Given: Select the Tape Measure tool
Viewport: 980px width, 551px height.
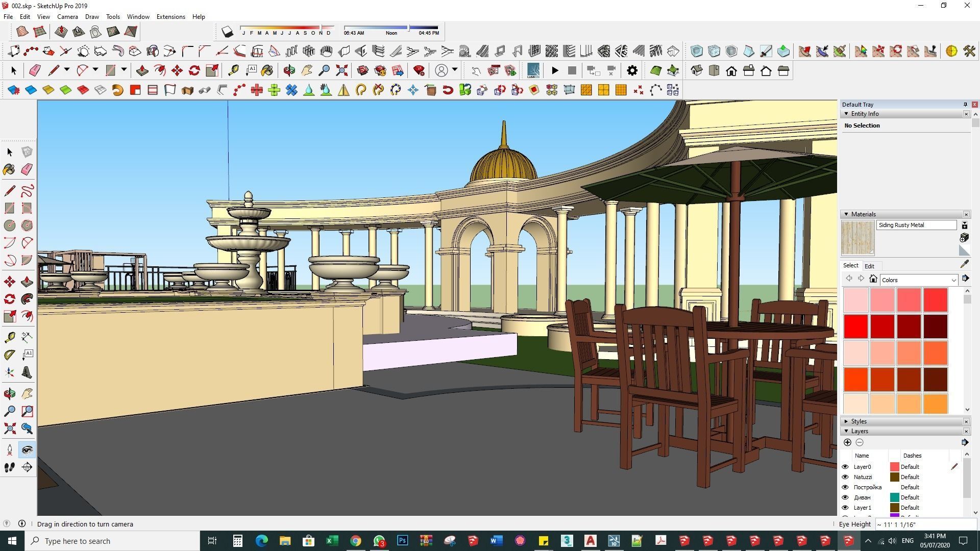Looking at the screenshot, I should pyautogui.click(x=9, y=337).
